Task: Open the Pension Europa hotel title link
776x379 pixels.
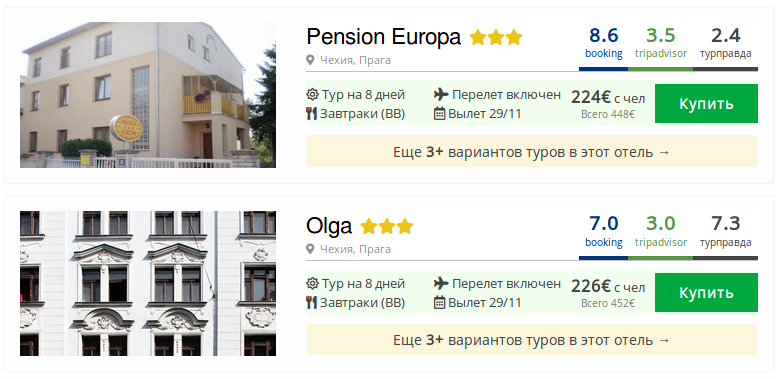Action: (x=384, y=37)
